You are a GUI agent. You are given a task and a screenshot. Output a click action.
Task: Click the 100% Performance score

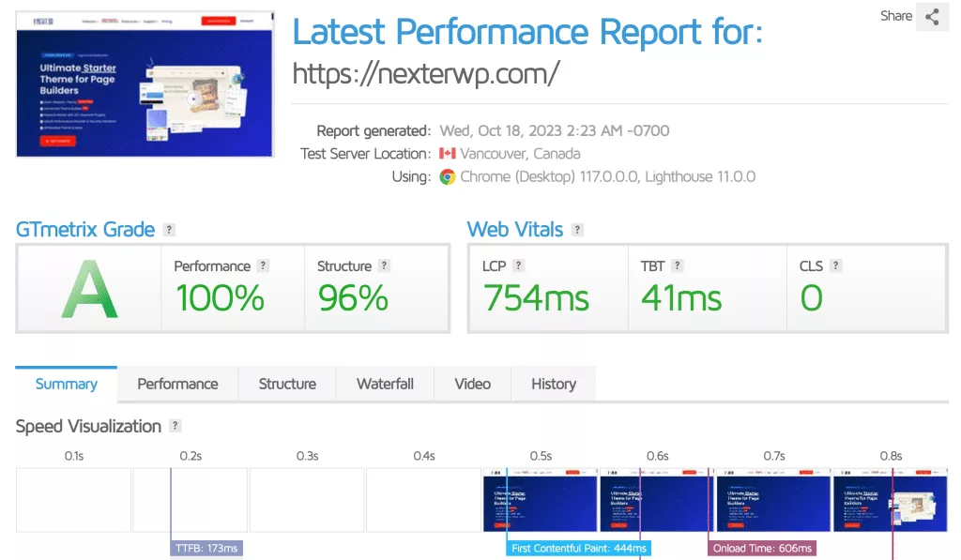click(220, 298)
